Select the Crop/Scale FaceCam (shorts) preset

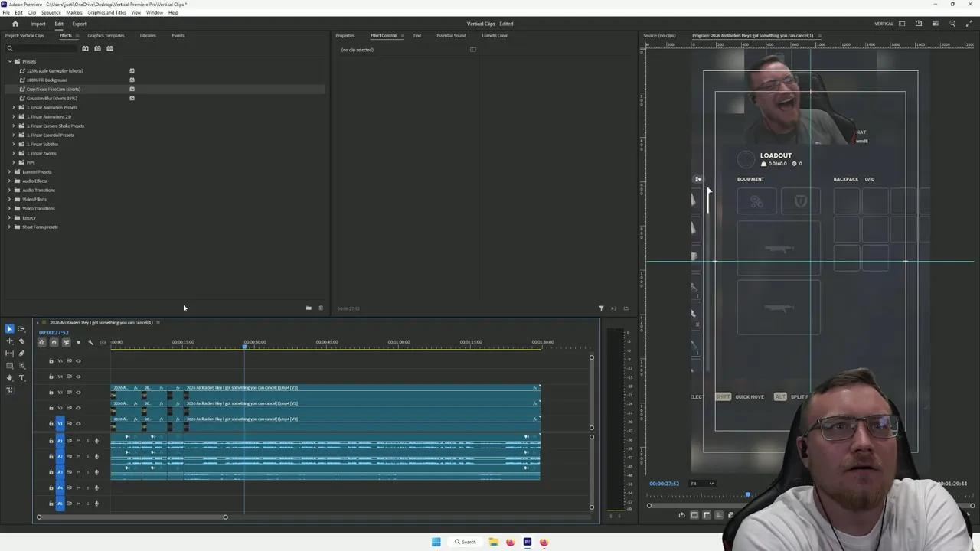click(54, 89)
